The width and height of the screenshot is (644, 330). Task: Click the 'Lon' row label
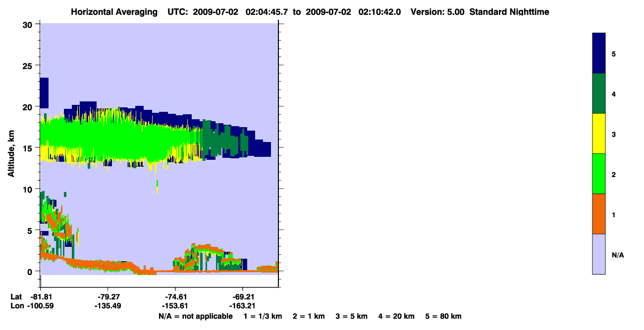tap(17, 306)
